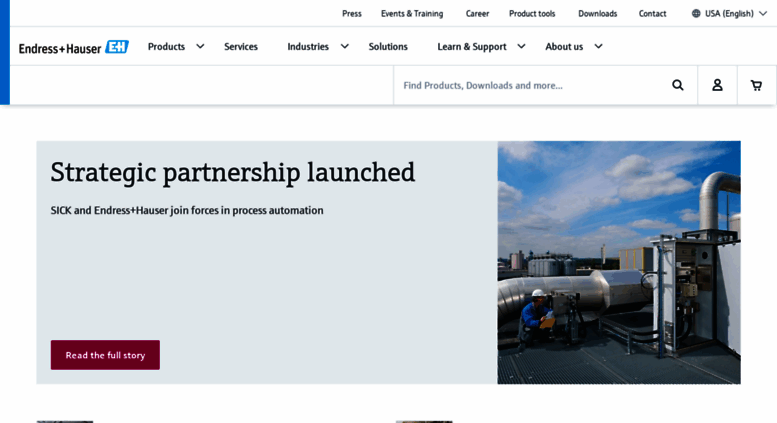Viewport: 777px width, 423px height.
Task: Click the search magnifier icon
Action: 677,85
